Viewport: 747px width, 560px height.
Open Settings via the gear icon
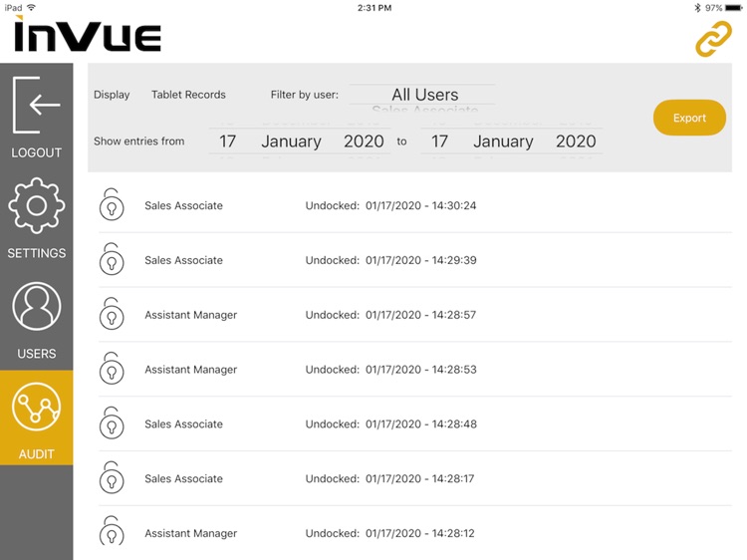(x=37, y=206)
